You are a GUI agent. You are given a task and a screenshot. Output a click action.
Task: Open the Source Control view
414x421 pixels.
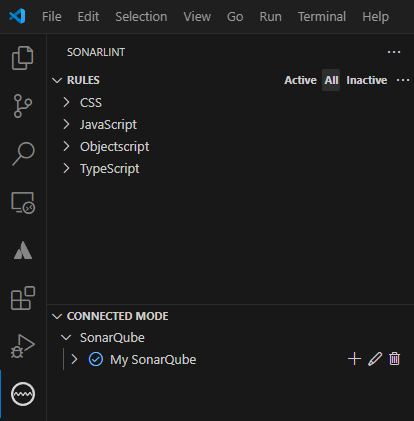(23, 106)
